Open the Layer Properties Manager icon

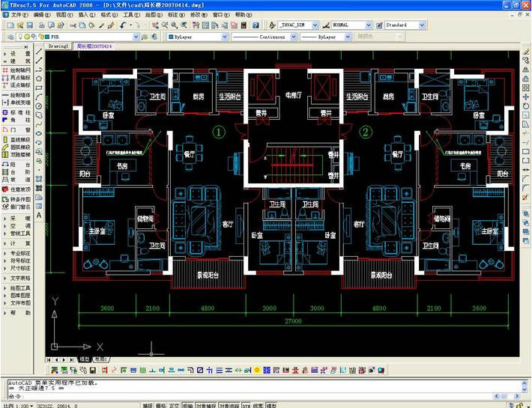click(x=10, y=37)
